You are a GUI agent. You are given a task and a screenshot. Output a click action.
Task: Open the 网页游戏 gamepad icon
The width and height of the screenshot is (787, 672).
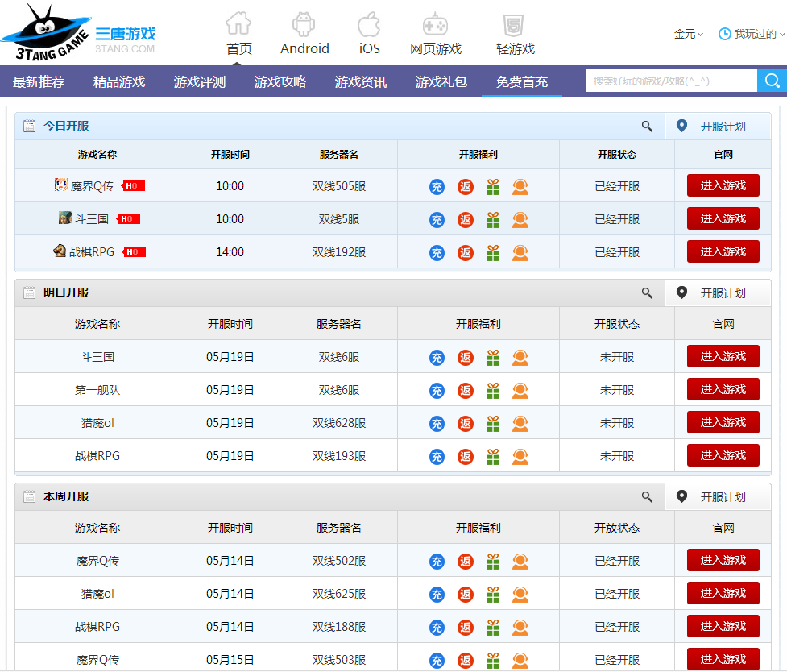pos(435,24)
